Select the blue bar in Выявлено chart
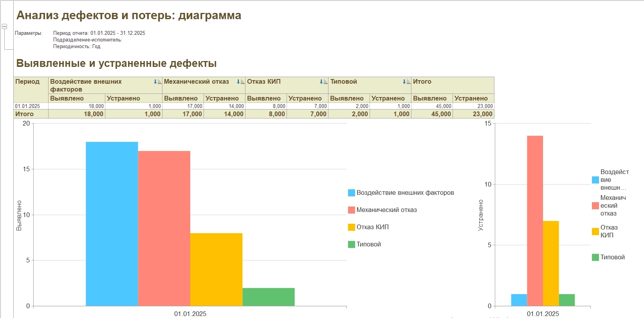 tap(112, 224)
